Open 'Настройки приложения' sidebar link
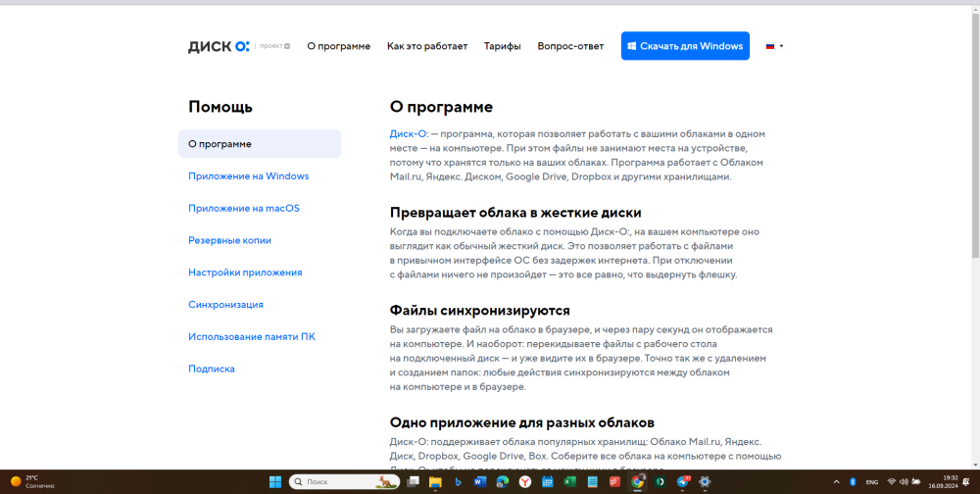Image resolution: width=980 pixels, height=494 pixels. coord(245,272)
